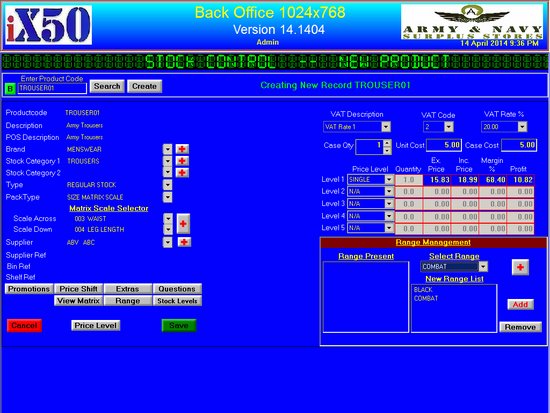
Task: Click the red plus icon beside Supplier
Action: click(x=184, y=242)
